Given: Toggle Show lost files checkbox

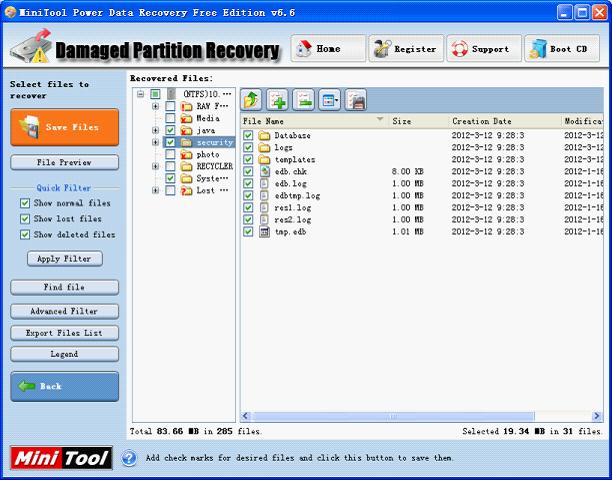Looking at the screenshot, I should [x=25, y=219].
